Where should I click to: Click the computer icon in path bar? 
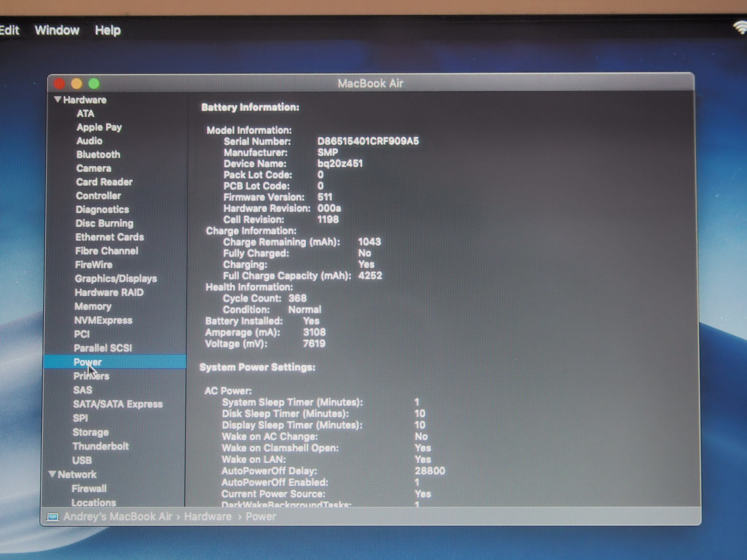point(53,517)
